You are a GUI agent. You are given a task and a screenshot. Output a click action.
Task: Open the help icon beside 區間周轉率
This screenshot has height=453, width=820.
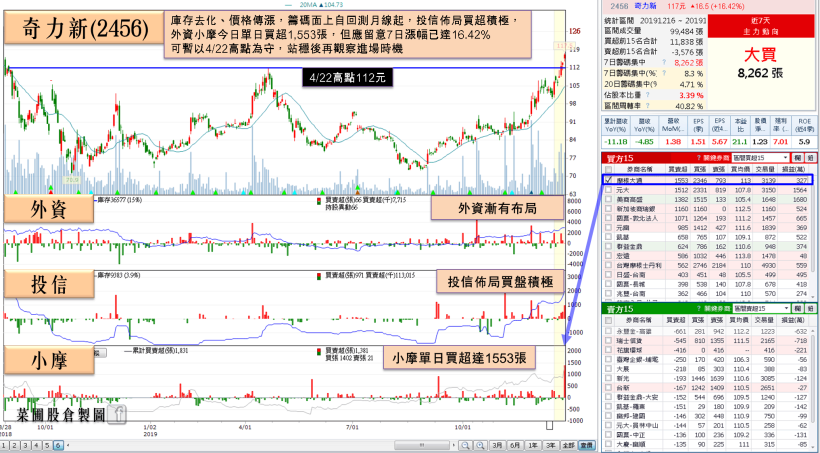(x=647, y=106)
